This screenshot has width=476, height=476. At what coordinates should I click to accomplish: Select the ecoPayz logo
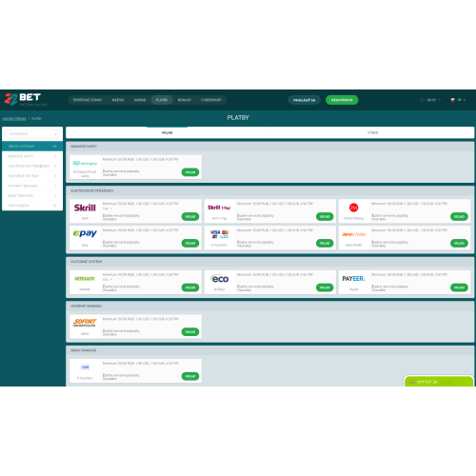coord(219,279)
